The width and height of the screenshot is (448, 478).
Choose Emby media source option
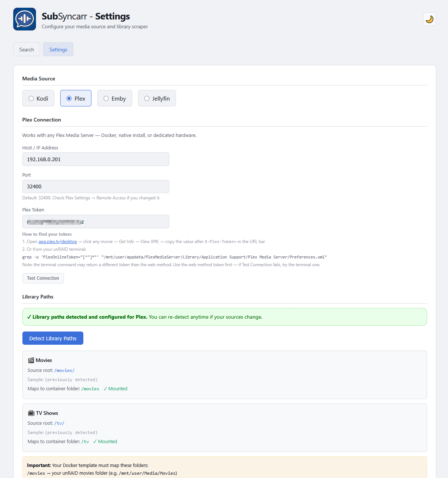pos(115,98)
